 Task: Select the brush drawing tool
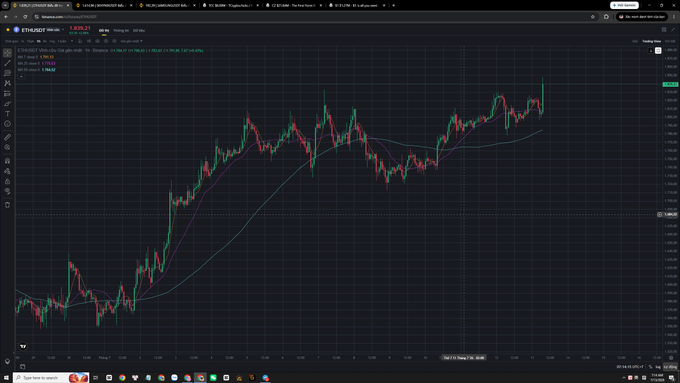(7, 104)
